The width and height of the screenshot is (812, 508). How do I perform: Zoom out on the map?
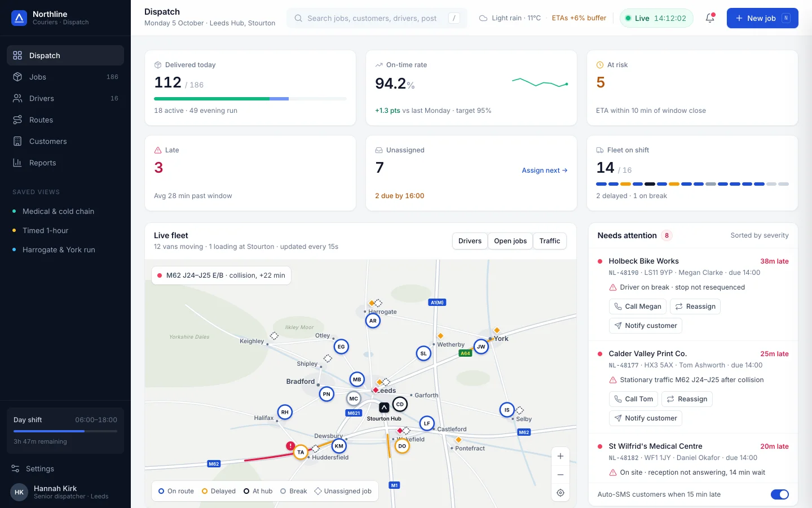(561, 475)
